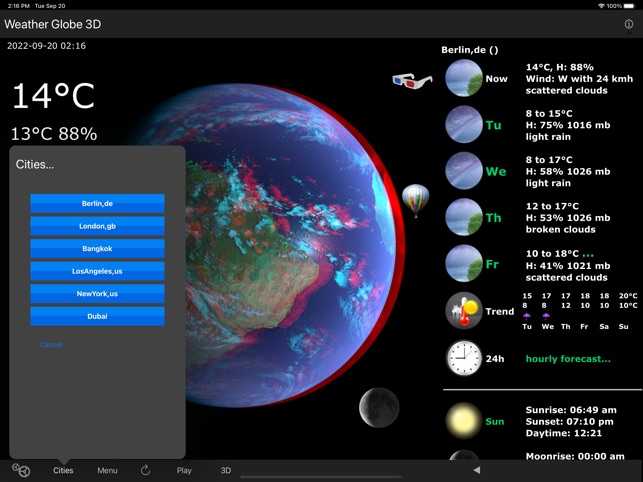643x482 pixels.
Task: Tap the globe-satellite icon in bottom toolbar
Action: click(x=21, y=470)
